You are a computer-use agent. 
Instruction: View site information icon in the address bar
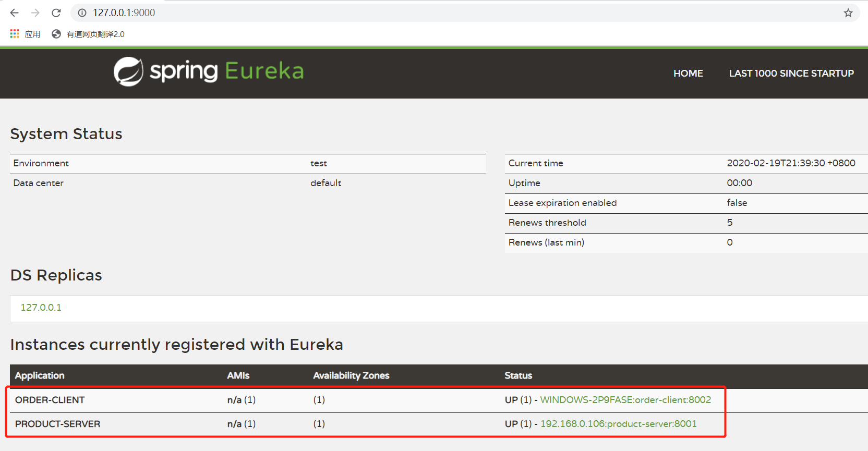[x=82, y=13]
